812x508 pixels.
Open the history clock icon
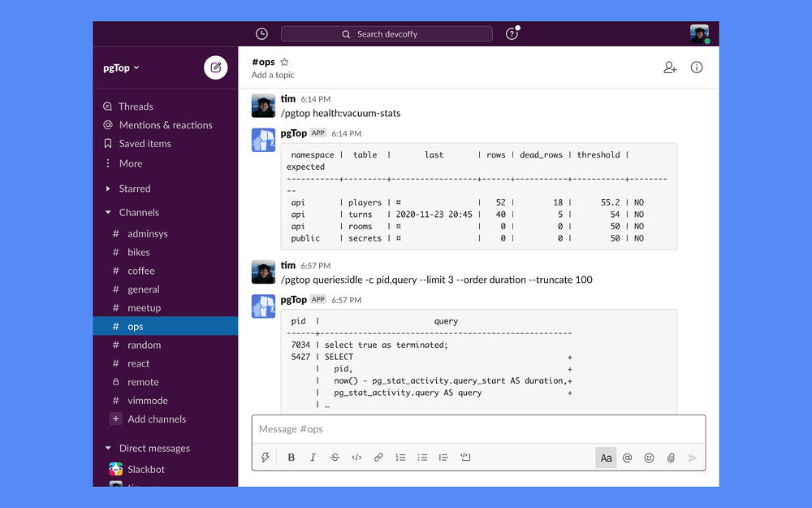point(262,34)
